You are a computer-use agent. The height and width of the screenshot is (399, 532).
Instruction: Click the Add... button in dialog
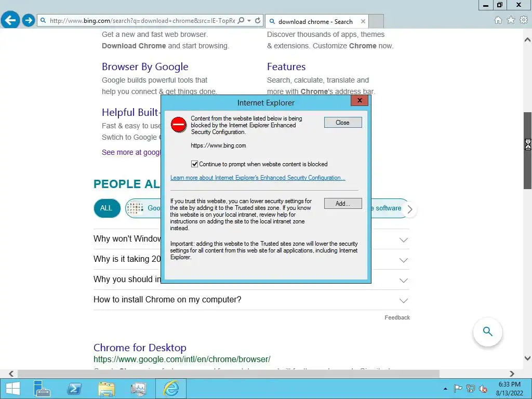click(343, 204)
